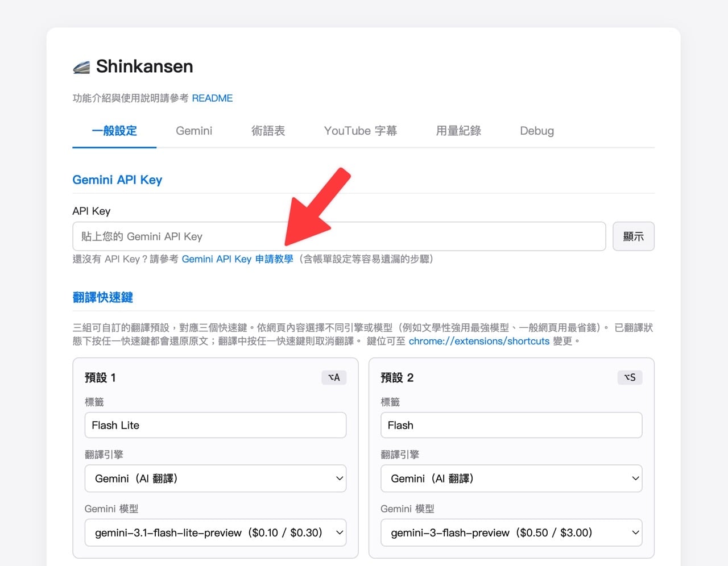Click the ⌥A shortcut badge in 預設 1
The image size is (728, 566).
pyautogui.click(x=334, y=377)
